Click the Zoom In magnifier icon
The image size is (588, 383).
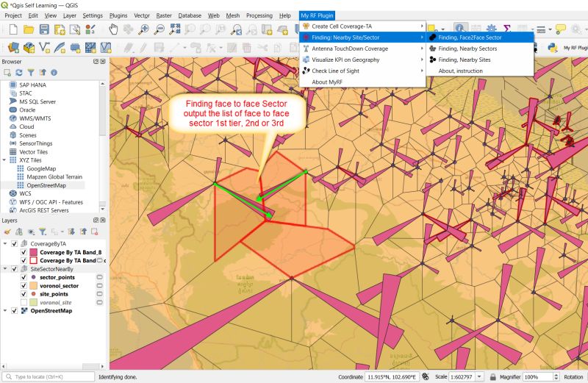(143, 29)
